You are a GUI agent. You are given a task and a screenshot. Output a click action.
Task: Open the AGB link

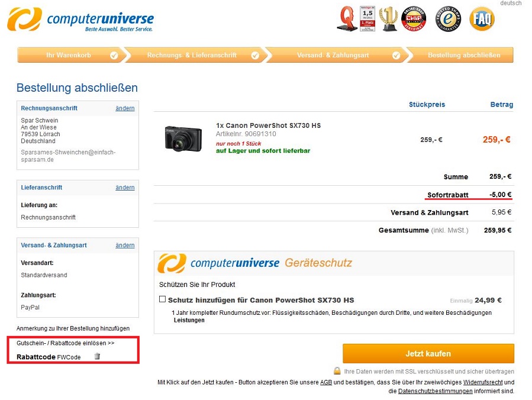click(325, 382)
